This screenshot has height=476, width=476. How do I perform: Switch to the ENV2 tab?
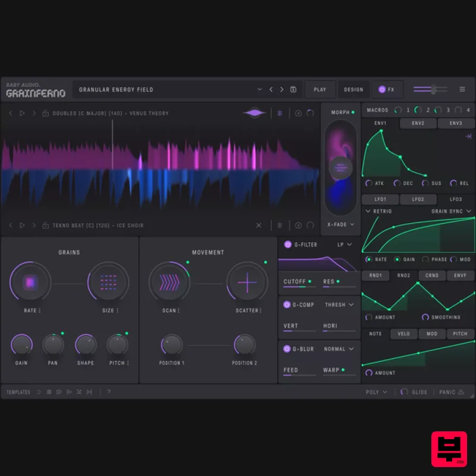point(418,123)
